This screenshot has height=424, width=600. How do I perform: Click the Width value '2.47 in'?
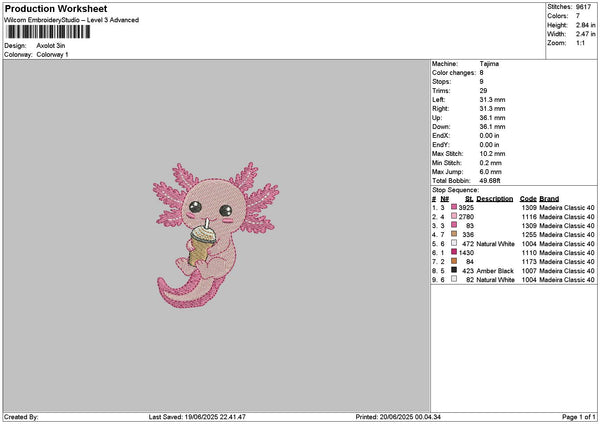pyautogui.click(x=586, y=34)
